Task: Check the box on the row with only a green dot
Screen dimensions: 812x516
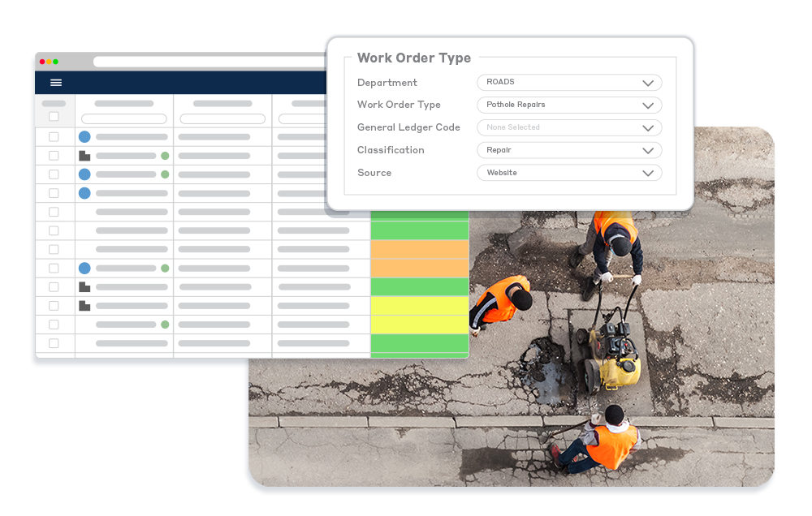Action: pos(54,325)
